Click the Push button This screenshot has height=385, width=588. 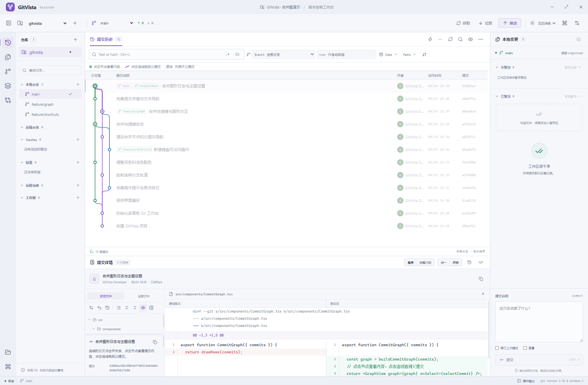click(x=510, y=23)
